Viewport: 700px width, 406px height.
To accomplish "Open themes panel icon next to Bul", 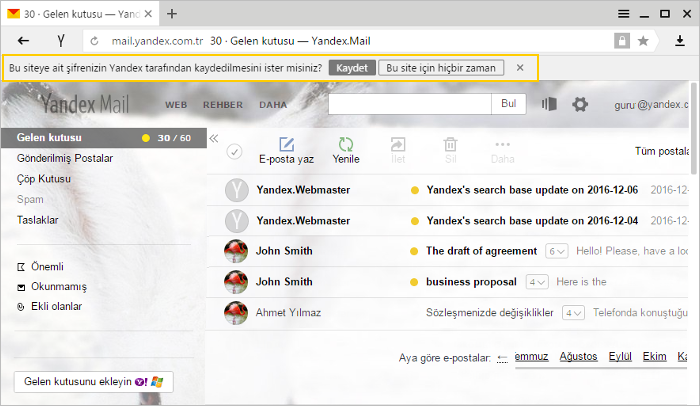I will coord(549,104).
